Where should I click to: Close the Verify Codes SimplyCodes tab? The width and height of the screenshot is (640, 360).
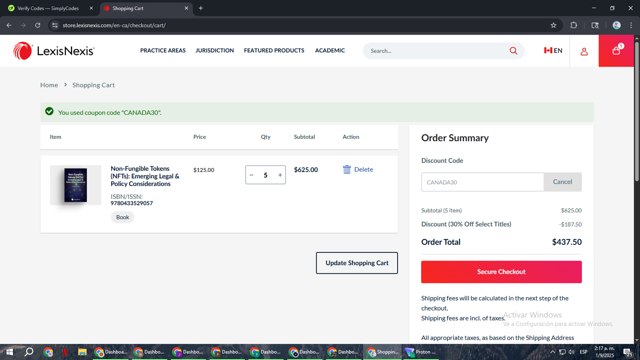[x=91, y=8]
